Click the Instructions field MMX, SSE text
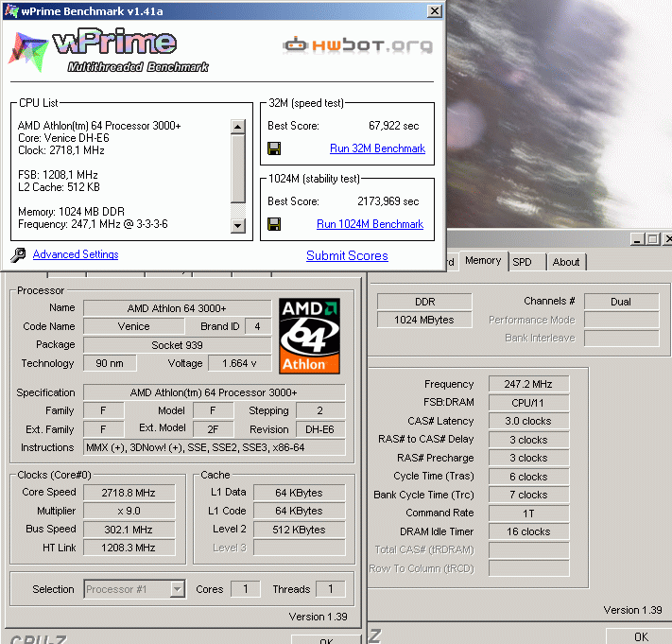Screen dimensions: 672x644 214,447
